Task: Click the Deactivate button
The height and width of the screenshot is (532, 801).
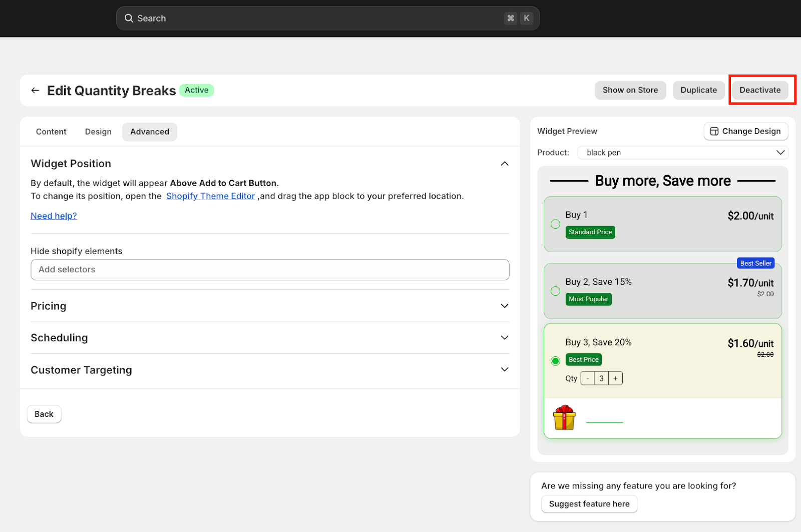Action: 759,91
